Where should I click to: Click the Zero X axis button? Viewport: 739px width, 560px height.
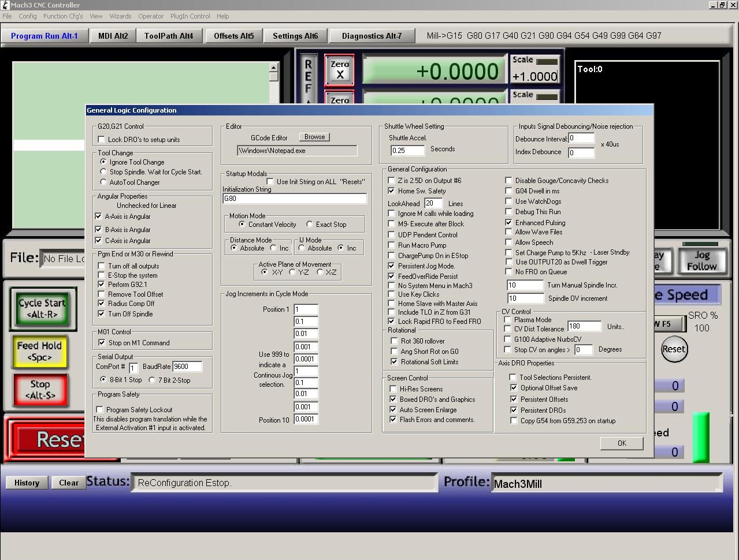[x=339, y=70]
